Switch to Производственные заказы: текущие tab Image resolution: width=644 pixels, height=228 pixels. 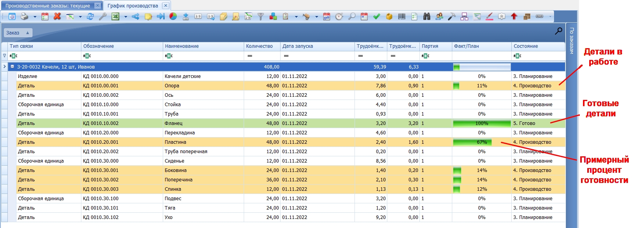point(48,6)
